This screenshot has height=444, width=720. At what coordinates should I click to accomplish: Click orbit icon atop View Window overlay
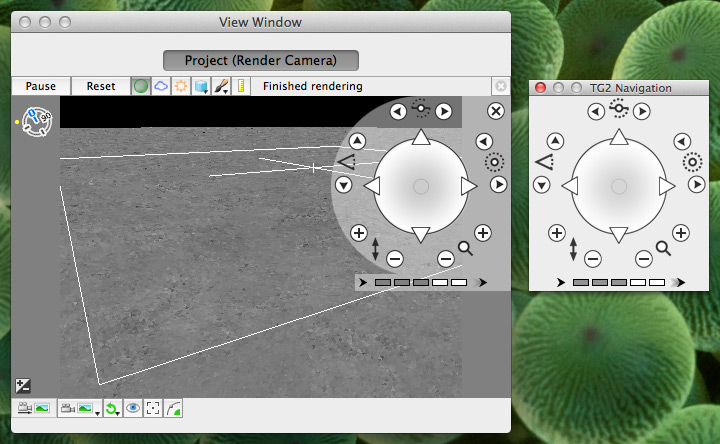pos(421,108)
